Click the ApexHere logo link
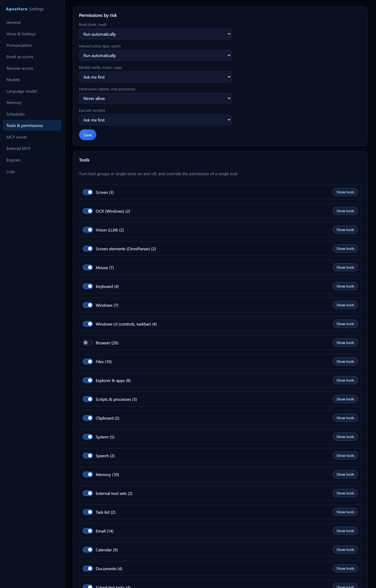This screenshot has height=588, width=376. (17, 9)
